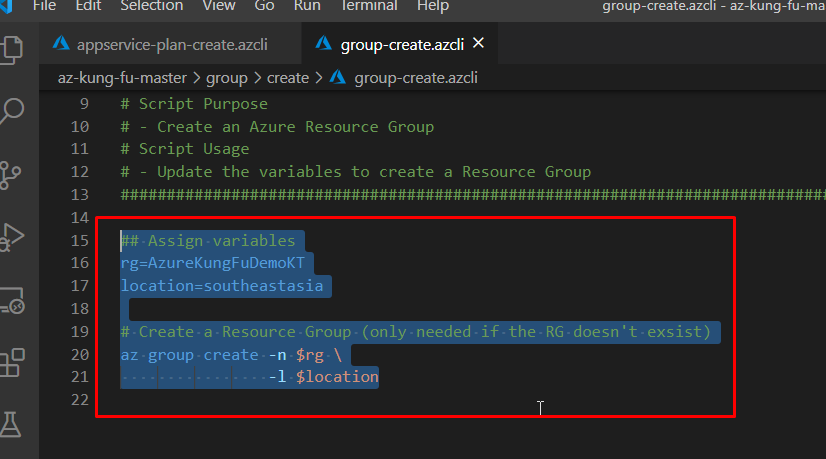Viewport: 826px width, 459px height.
Task: Open the Remote Explorer view
Action: pyautogui.click(x=12, y=300)
